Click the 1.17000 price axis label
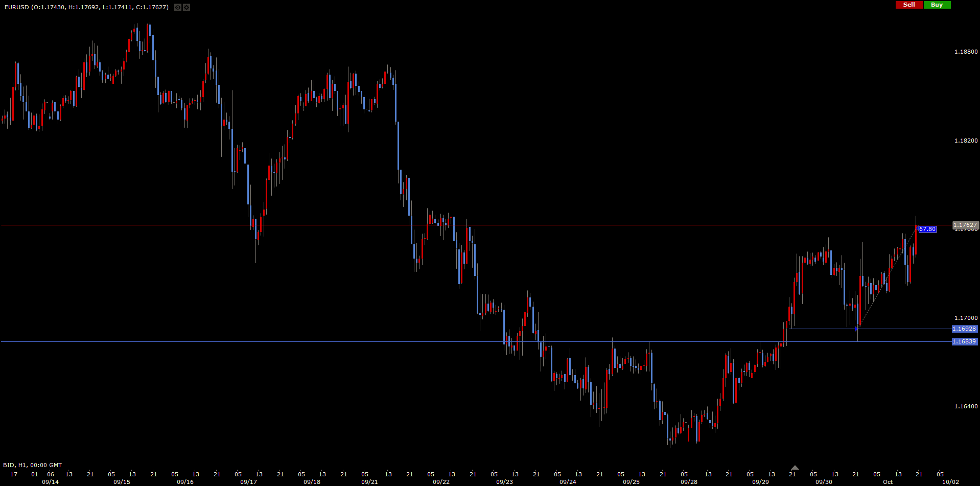The width and height of the screenshot is (980, 486). 966,318
